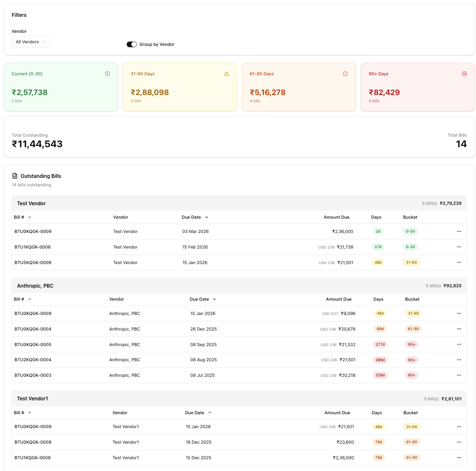Image resolution: width=476 pixels, height=471 pixels.
Task: Click the X-circle icon on 90+ Days card
Action: [464, 74]
